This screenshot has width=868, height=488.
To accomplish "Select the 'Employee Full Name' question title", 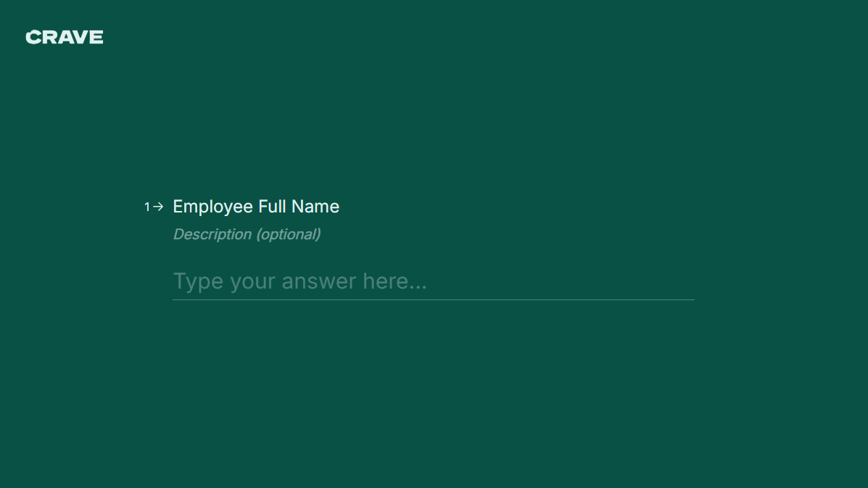I will (256, 206).
